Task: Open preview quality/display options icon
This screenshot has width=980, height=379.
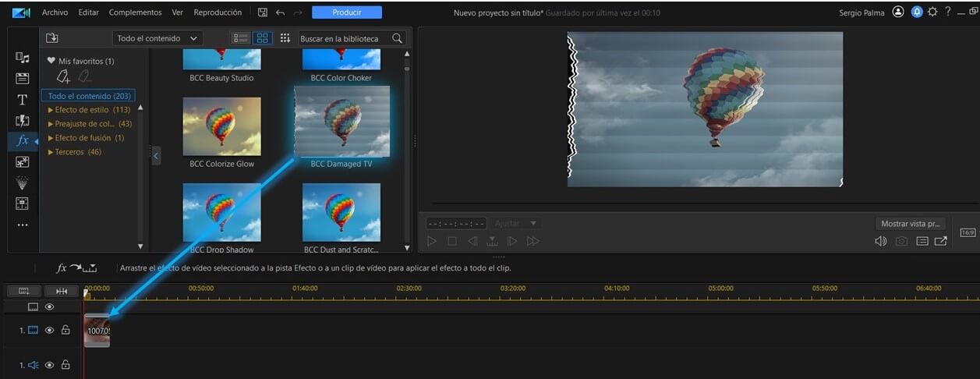Action: coord(922,241)
